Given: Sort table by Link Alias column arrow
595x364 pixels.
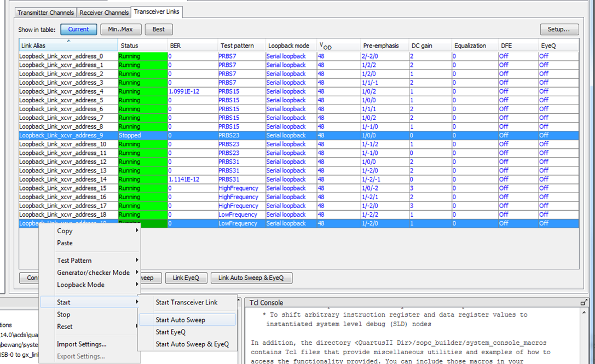Looking at the screenshot, I should (x=68, y=41).
